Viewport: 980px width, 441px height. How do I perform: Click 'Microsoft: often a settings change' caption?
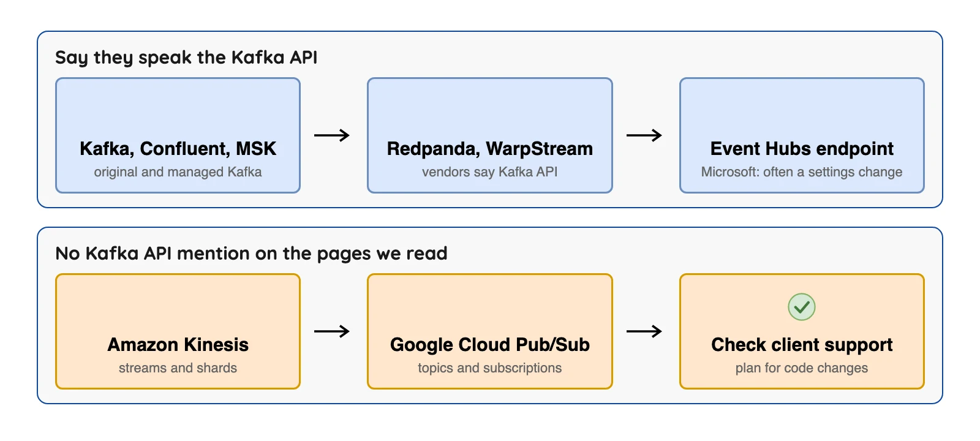point(802,172)
